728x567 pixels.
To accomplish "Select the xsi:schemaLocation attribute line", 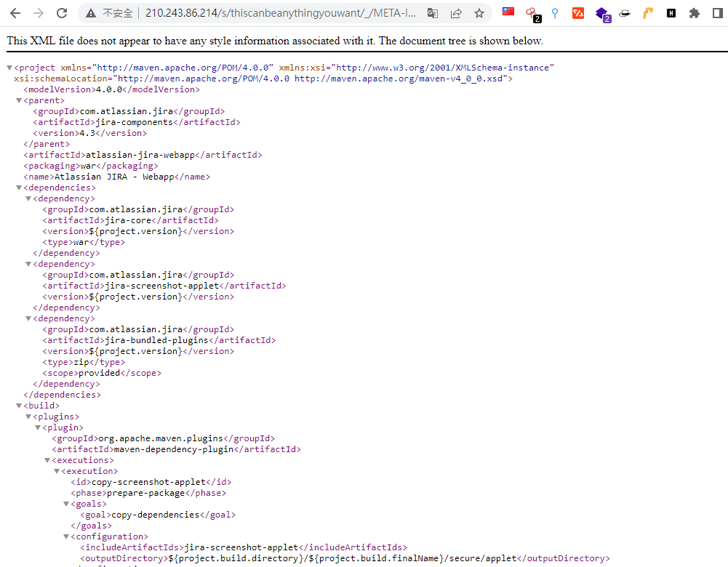I will (x=263, y=79).
